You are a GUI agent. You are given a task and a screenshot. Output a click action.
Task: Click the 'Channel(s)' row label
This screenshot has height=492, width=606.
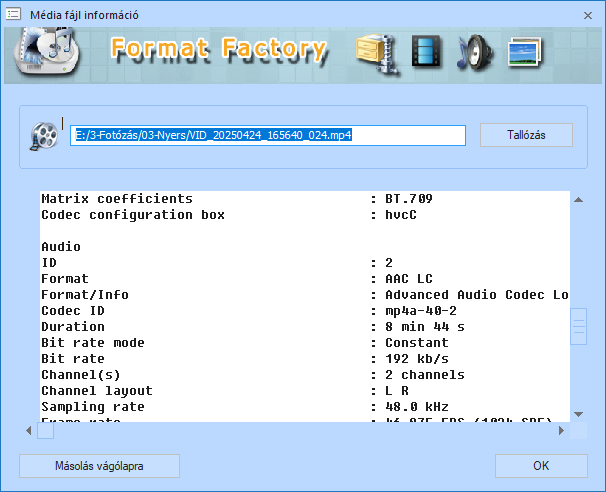click(x=81, y=375)
